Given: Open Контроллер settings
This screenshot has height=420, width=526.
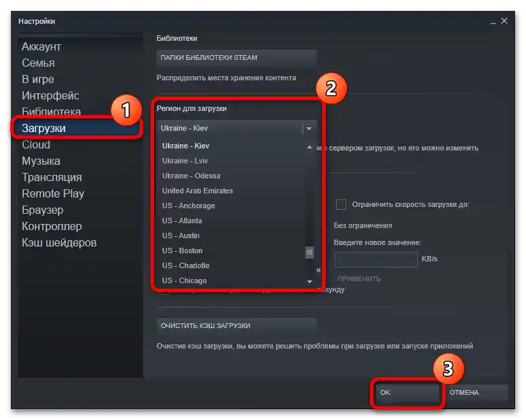Looking at the screenshot, I should (x=52, y=227).
